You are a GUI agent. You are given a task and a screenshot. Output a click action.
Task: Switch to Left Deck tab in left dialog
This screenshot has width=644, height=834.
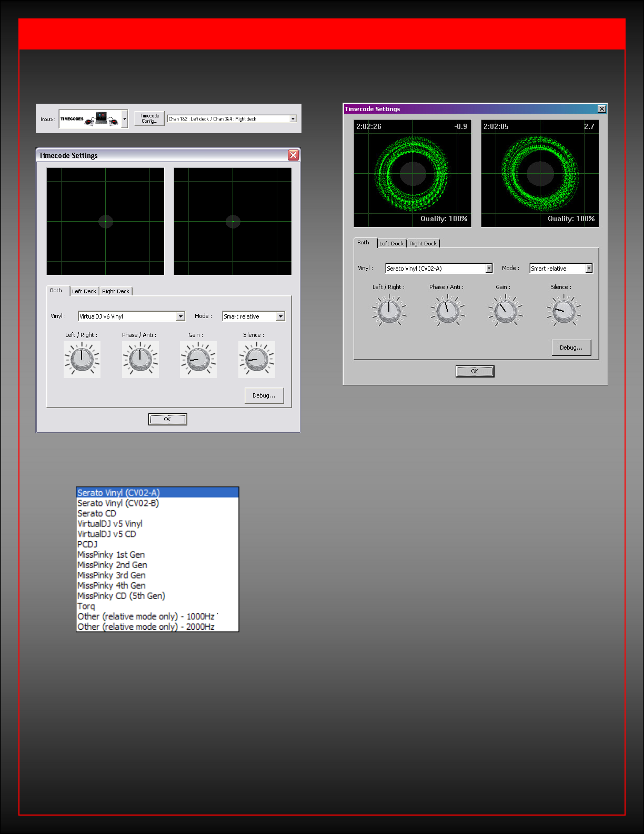coord(84,291)
